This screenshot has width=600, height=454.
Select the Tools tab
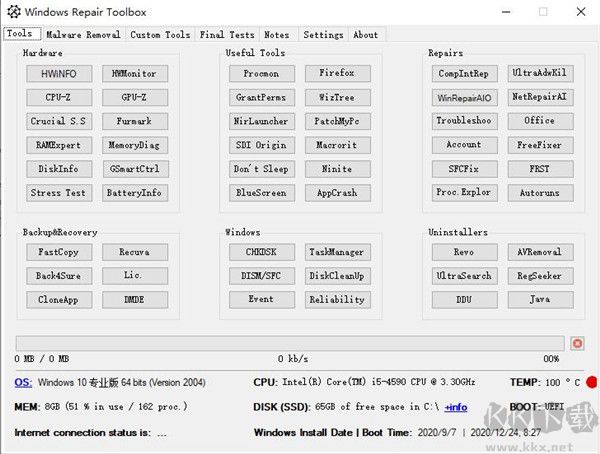tap(22, 33)
